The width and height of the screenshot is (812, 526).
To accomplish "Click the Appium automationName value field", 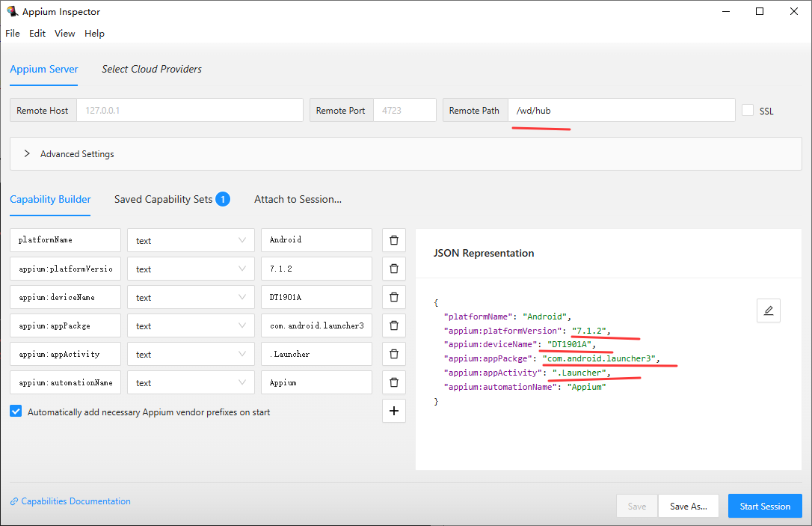I will click(x=316, y=382).
